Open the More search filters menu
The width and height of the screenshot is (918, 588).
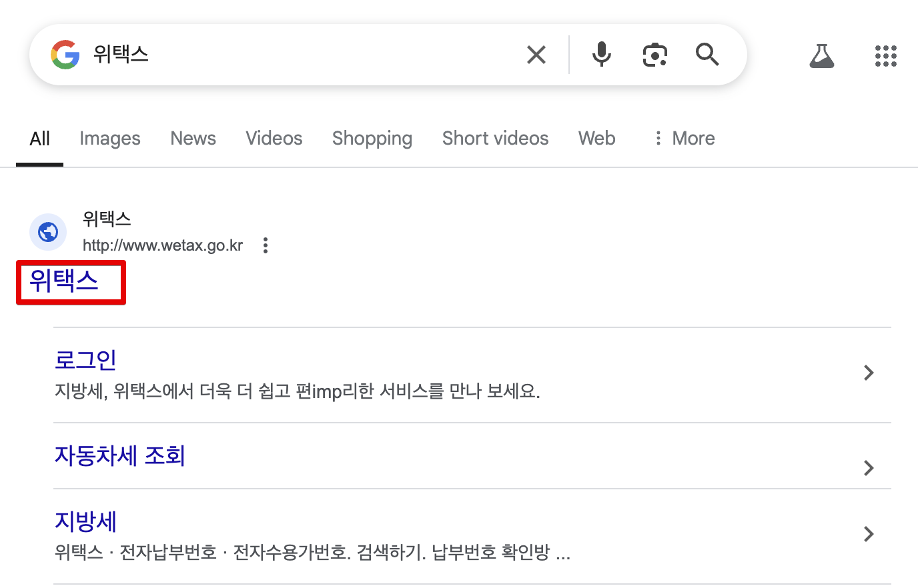[x=684, y=139]
